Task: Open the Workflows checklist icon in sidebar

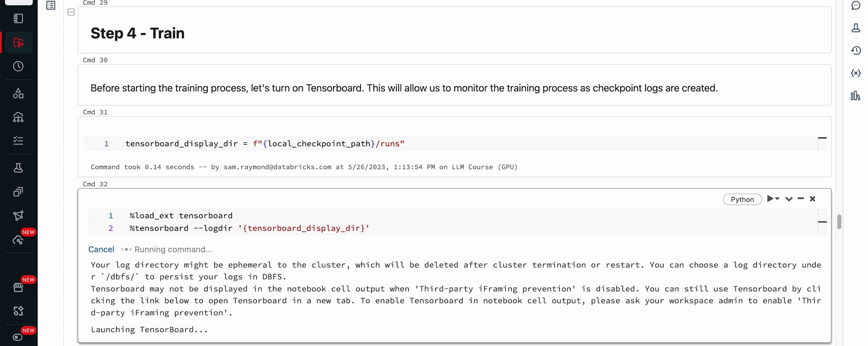Action: pos(19,141)
